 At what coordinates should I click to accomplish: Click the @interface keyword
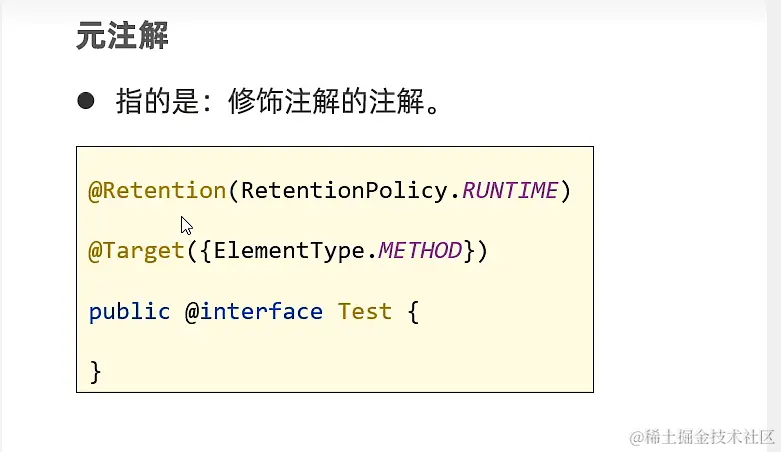(254, 312)
